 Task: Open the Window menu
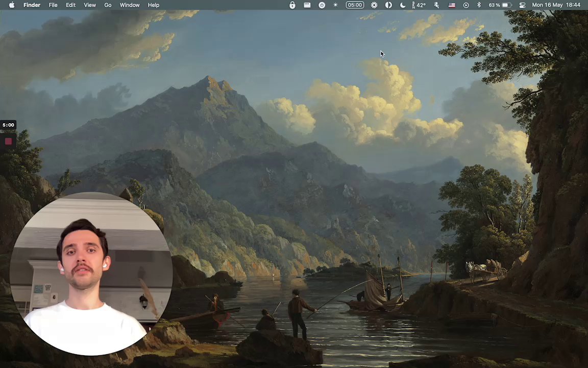[x=129, y=5]
